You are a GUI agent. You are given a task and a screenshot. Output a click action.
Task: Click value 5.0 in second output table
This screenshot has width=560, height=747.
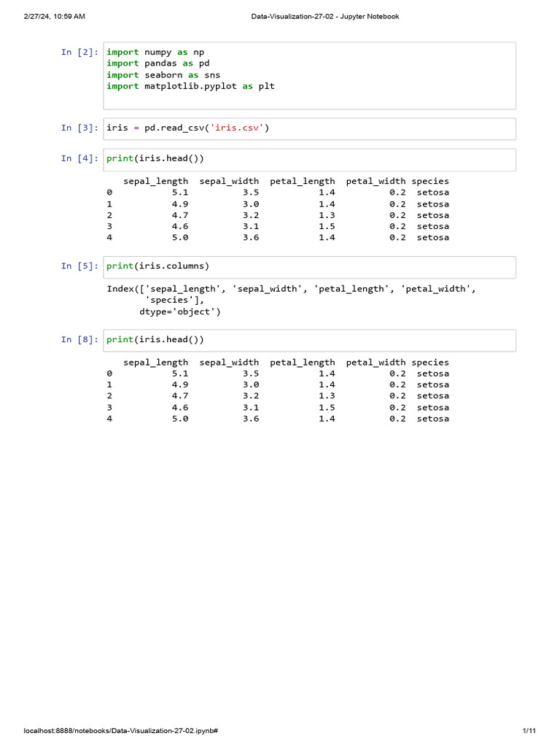(x=180, y=419)
